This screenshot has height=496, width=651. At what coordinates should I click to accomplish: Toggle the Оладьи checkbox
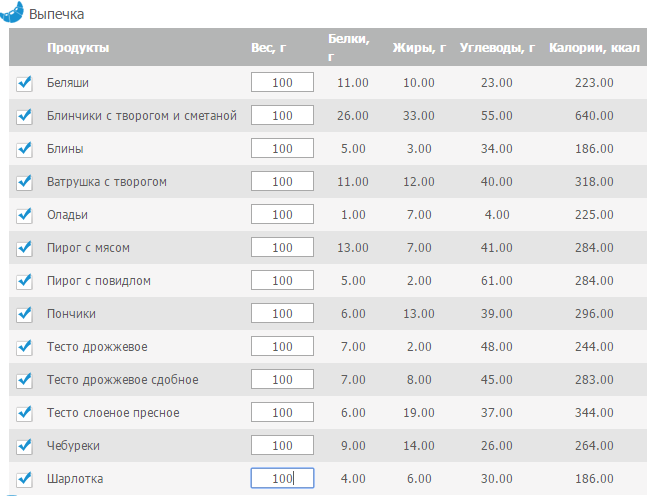click(24, 215)
